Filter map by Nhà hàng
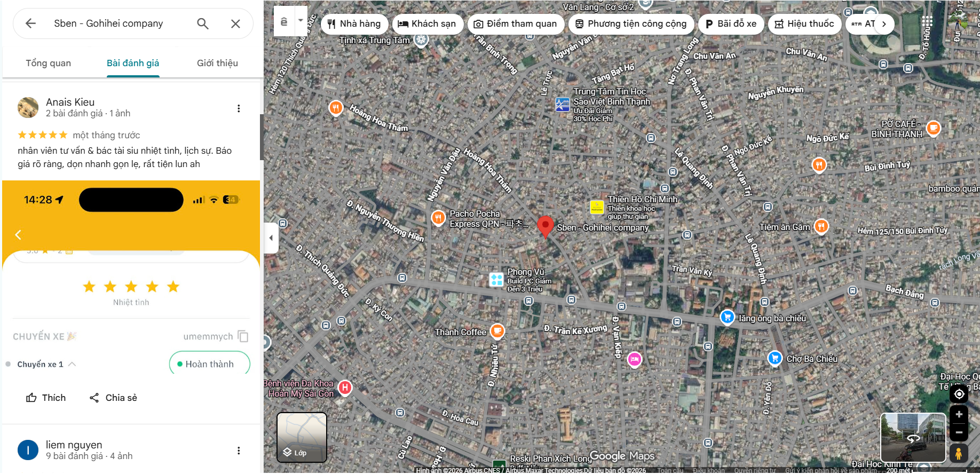 click(x=354, y=23)
